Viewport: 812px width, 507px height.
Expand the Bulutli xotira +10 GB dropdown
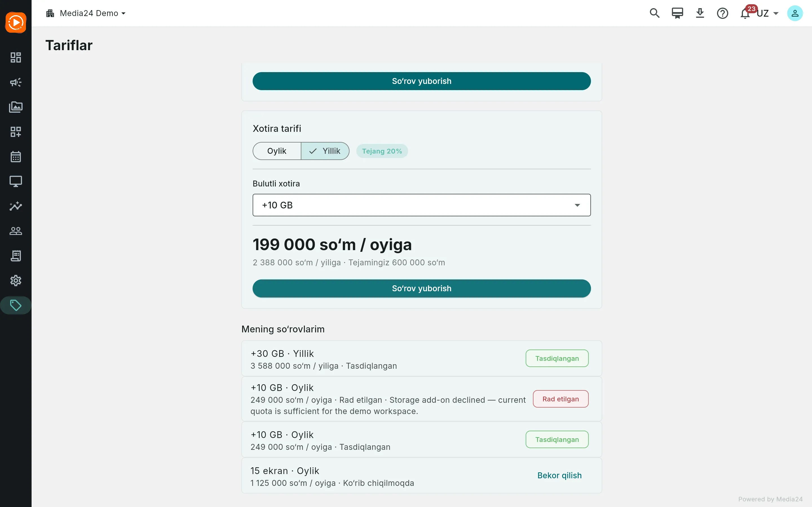[422, 205]
